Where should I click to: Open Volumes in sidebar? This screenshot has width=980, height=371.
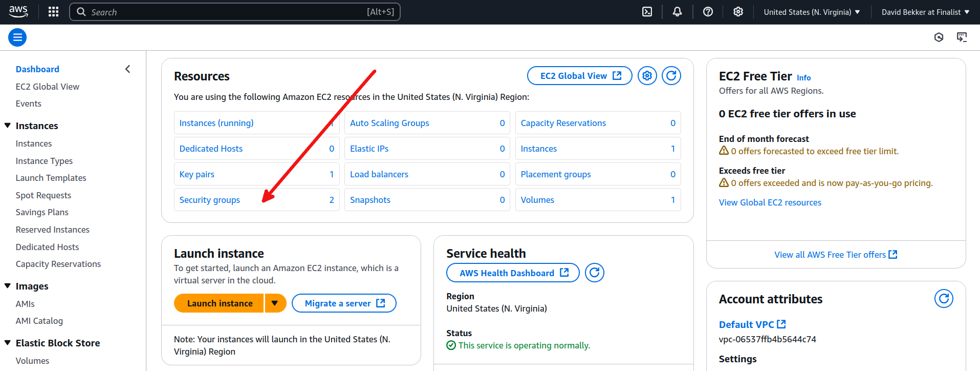coord(32,361)
